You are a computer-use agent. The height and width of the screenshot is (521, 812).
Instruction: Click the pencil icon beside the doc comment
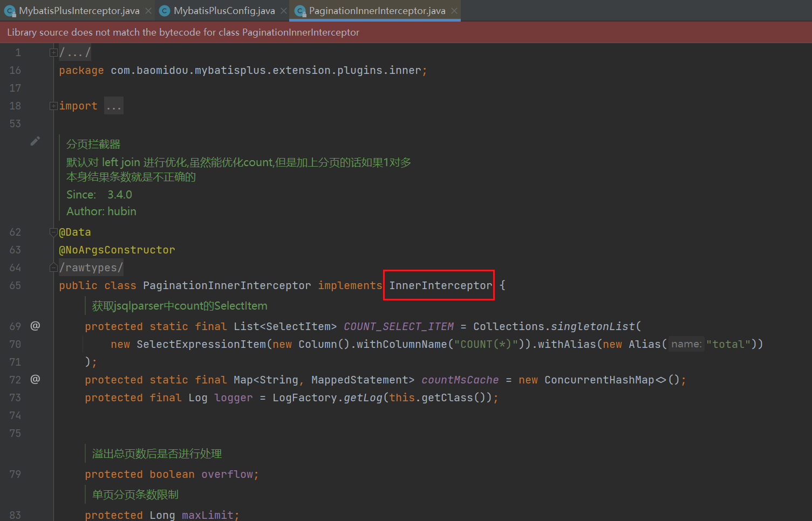[x=35, y=141]
